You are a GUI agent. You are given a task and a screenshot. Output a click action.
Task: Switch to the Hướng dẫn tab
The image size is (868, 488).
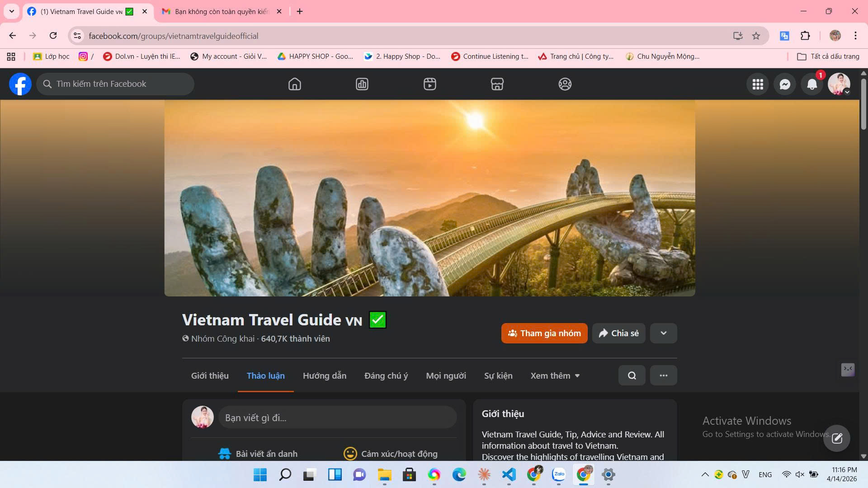point(325,376)
